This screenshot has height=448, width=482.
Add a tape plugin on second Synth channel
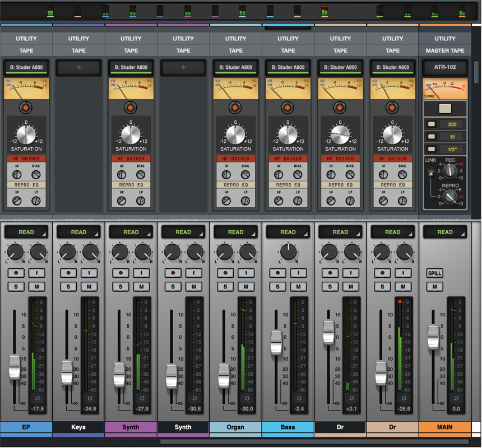point(183,67)
